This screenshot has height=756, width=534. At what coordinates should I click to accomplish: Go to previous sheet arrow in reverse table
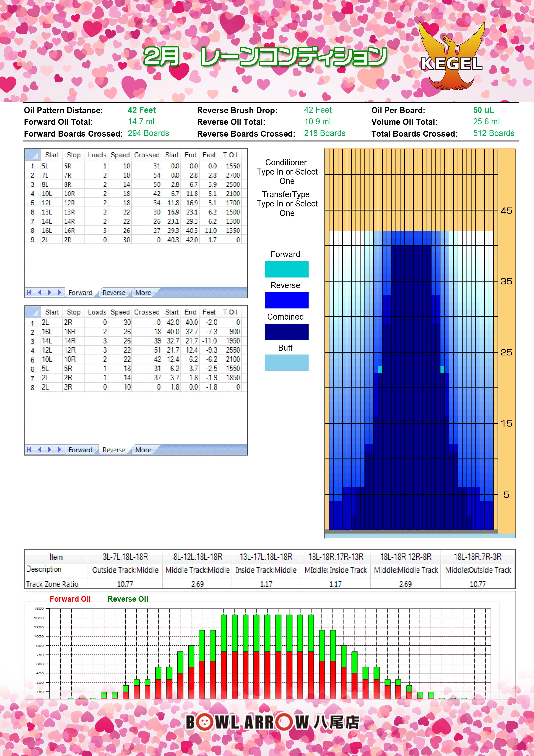coord(39,450)
